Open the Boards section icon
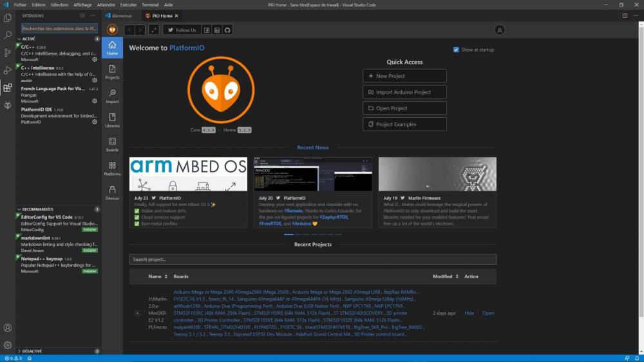644x362 pixels. tap(112, 145)
